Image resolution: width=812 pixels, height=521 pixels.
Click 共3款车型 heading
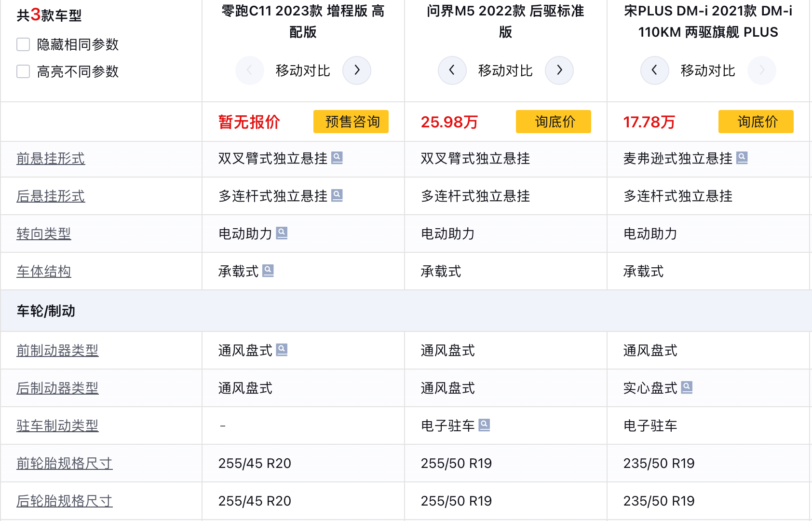coord(49,15)
